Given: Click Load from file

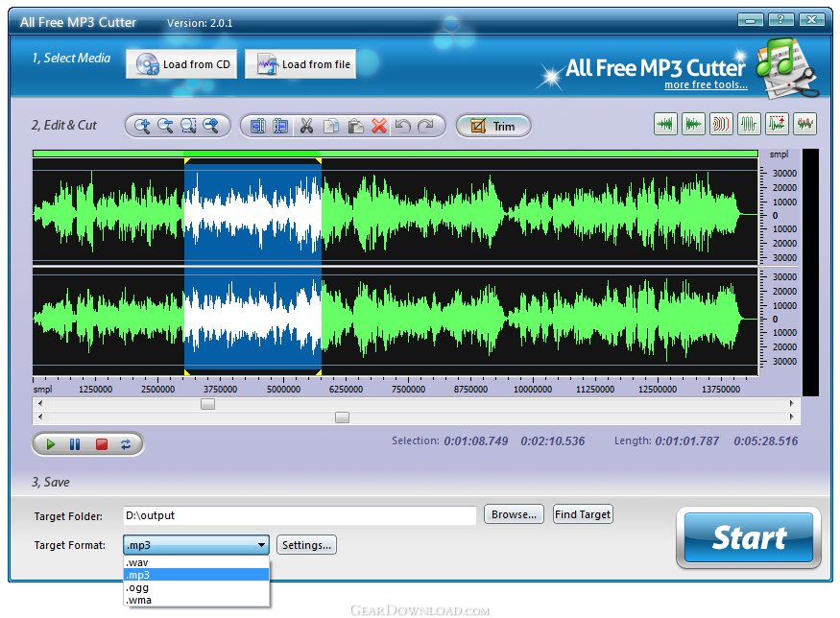Looking at the screenshot, I should 300,64.
